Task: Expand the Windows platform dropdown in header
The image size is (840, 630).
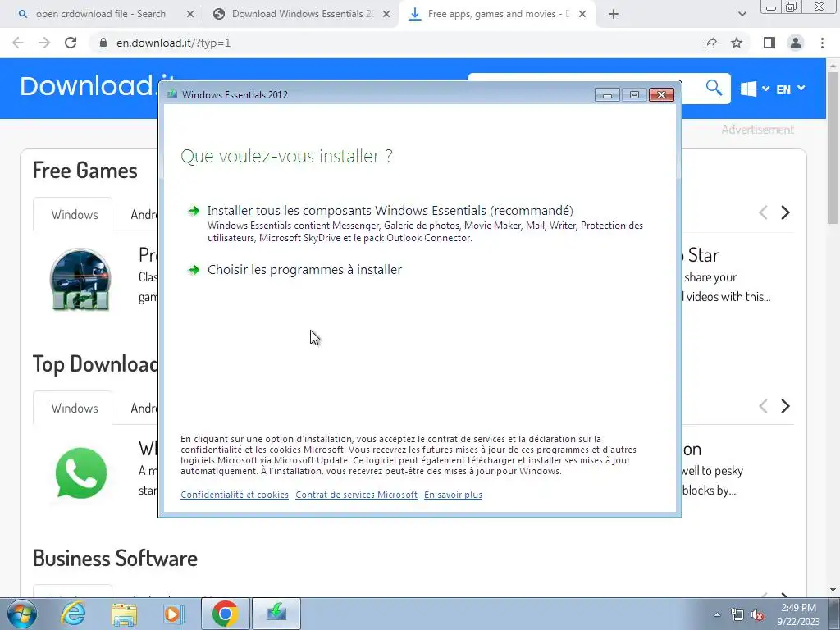Action: coord(755,89)
